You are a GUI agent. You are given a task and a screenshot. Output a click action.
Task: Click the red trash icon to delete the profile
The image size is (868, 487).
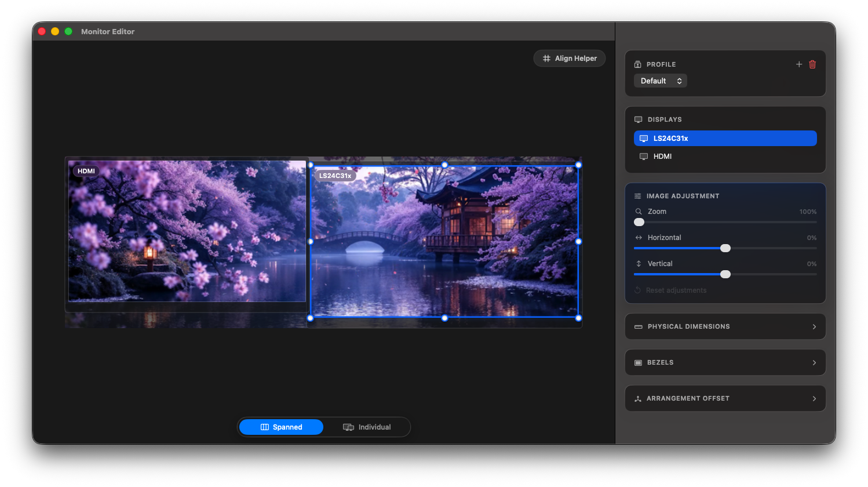[x=812, y=64]
